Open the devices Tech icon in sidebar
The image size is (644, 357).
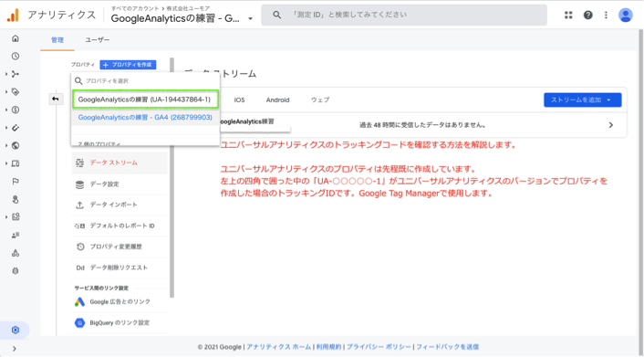[16, 163]
